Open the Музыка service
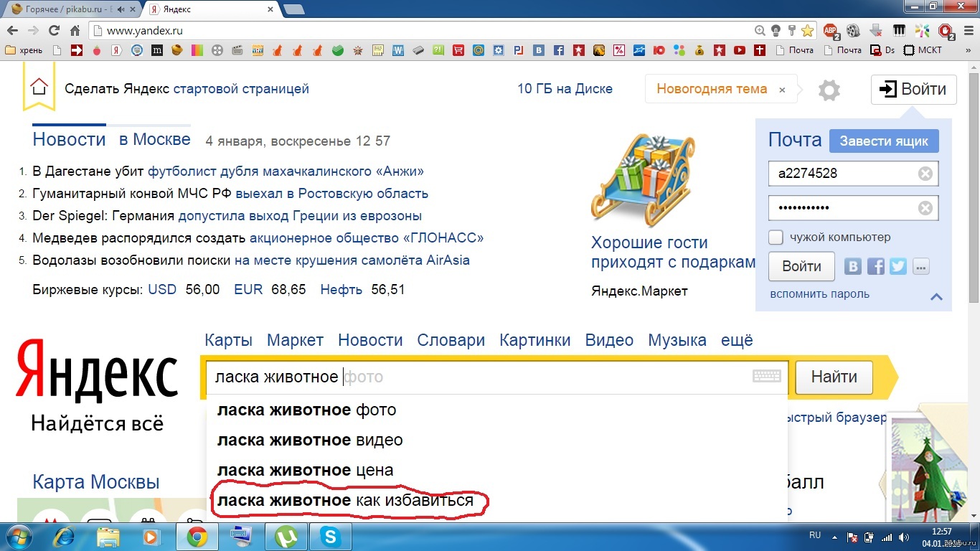Viewport: 980px width, 551px height. [x=677, y=340]
